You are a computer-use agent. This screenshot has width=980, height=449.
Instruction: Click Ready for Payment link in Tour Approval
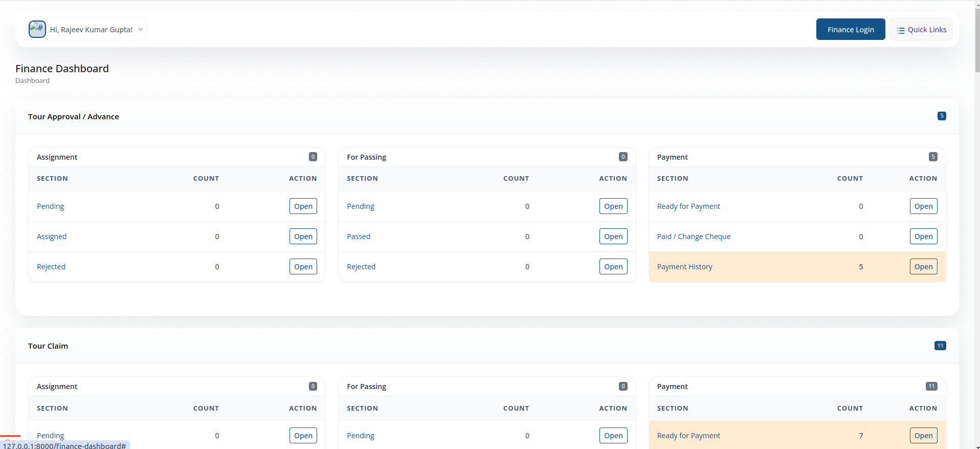[x=688, y=206]
